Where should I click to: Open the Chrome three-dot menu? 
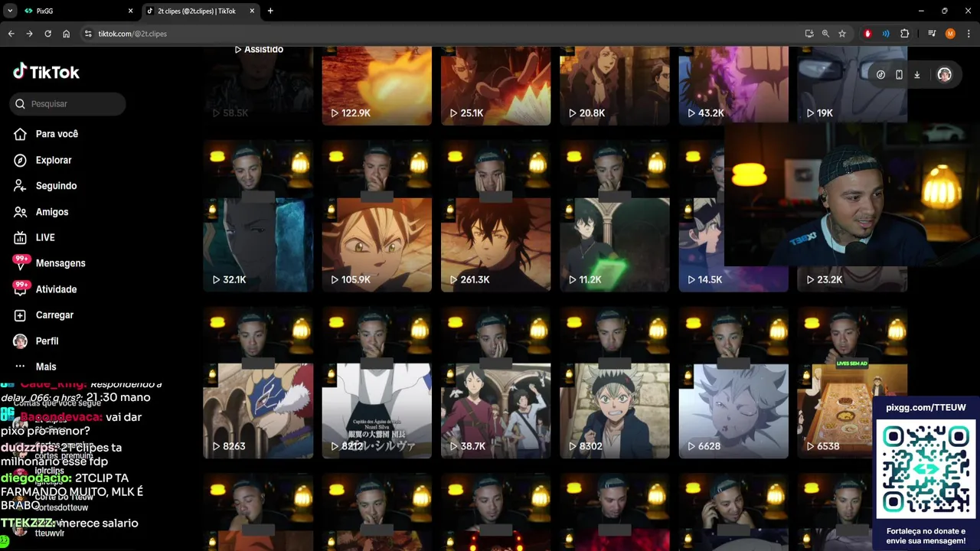pos(968,34)
